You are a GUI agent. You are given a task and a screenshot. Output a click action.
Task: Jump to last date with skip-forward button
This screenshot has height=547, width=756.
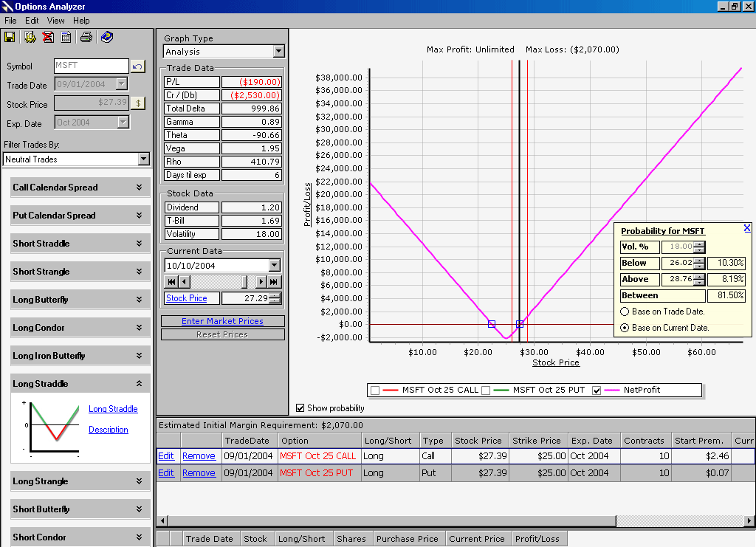pyautogui.click(x=275, y=281)
